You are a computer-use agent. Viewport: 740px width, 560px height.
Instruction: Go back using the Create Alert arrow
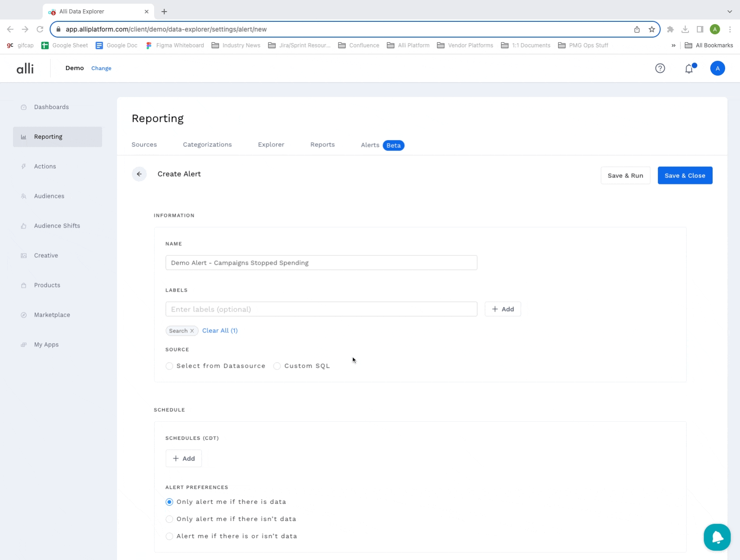tap(139, 174)
